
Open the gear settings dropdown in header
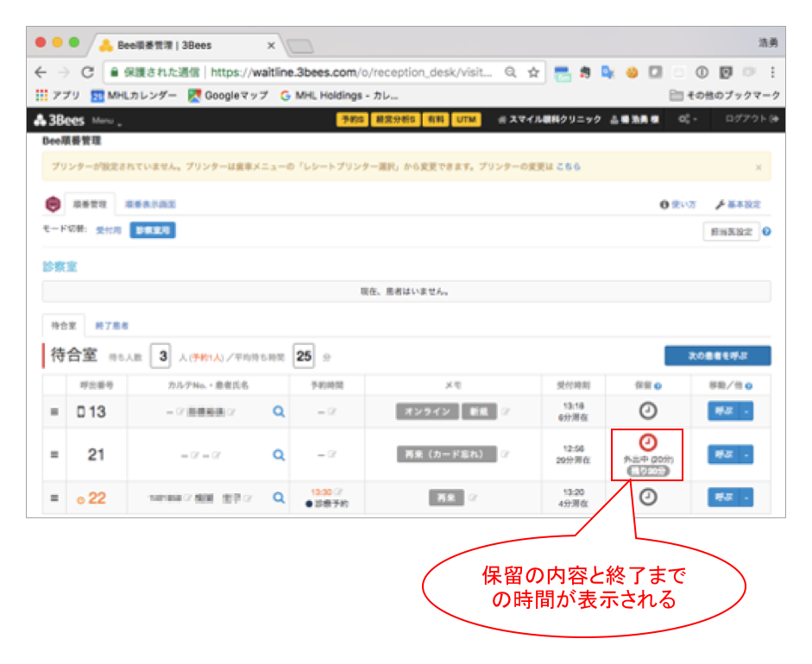(x=688, y=119)
